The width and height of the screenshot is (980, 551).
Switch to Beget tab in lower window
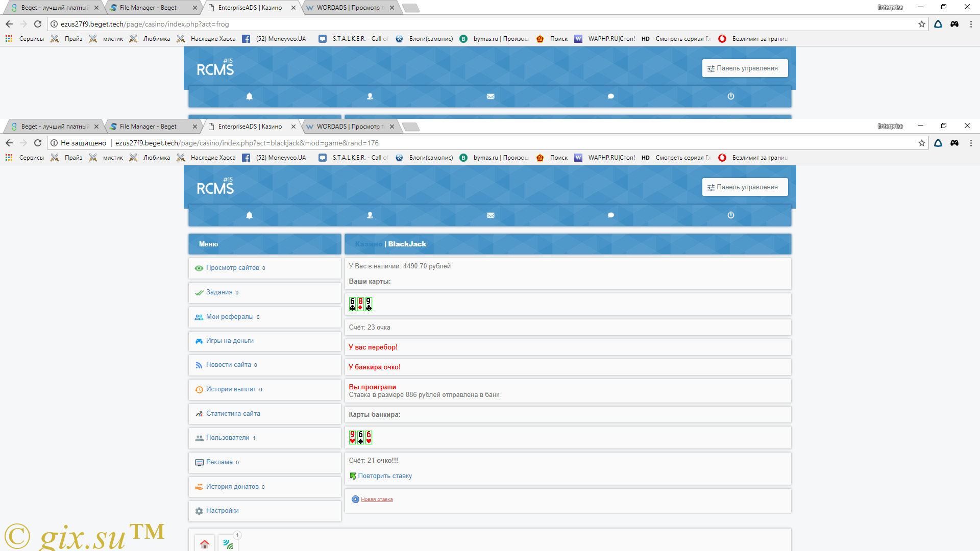54,127
